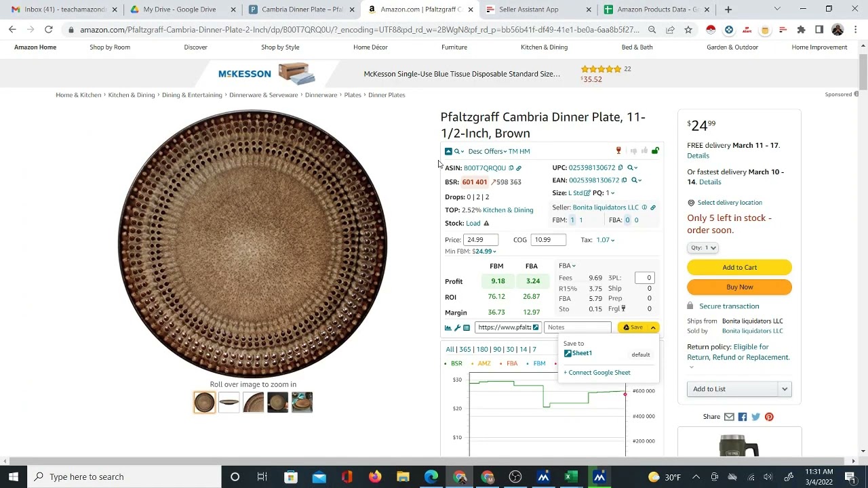The height and width of the screenshot is (488, 868).
Task: Click the green unlocked padlock icon
Action: (x=655, y=150)
